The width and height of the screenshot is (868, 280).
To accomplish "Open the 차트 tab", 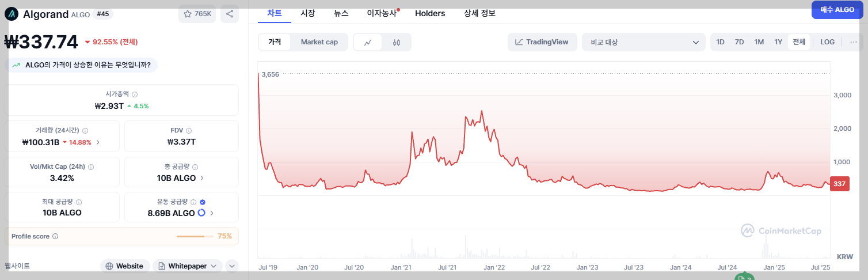I will point(275,13).
